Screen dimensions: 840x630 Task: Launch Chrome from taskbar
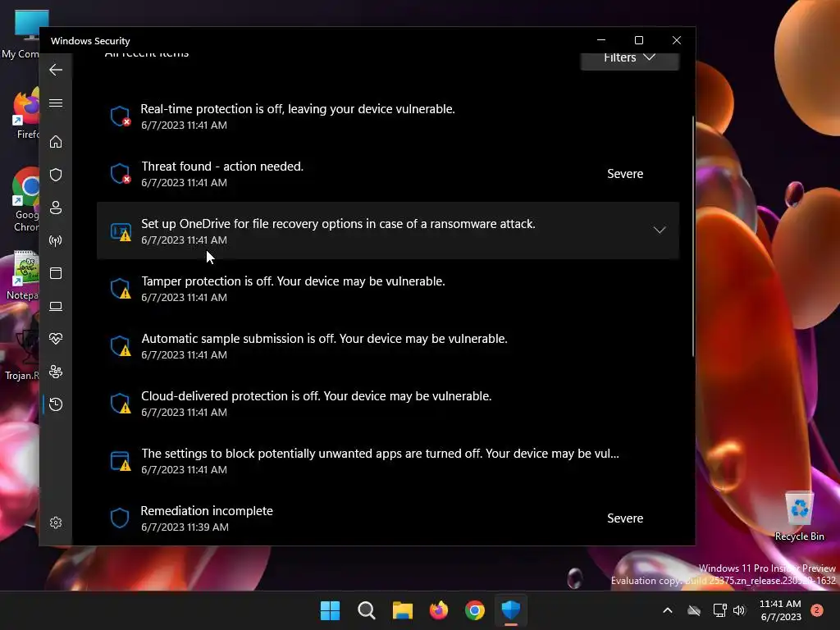coord(475,610)
